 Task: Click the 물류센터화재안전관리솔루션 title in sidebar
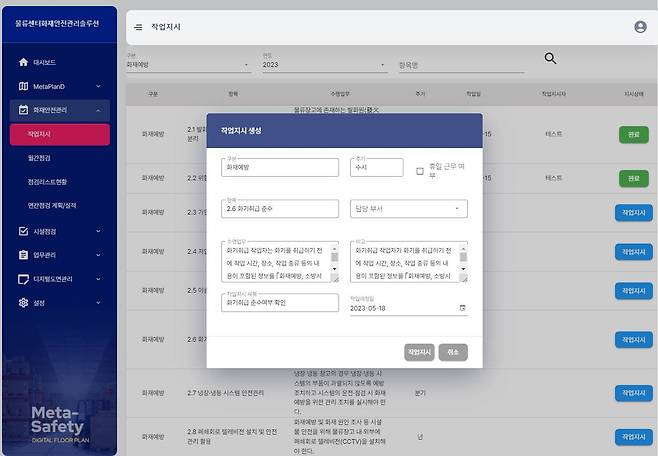[57, 23]
